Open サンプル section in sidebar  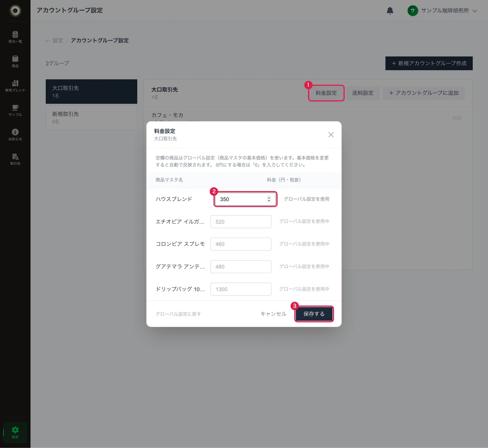coord(15,110)
